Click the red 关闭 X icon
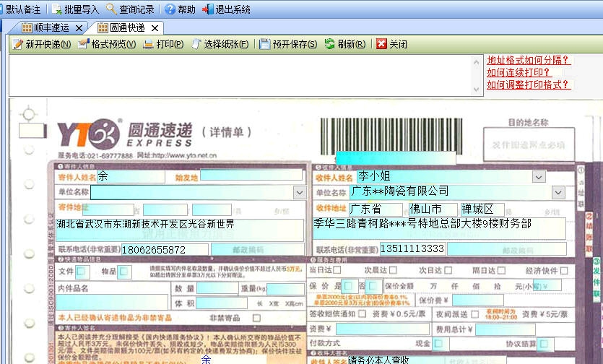This screenshot has width=603, height=364. pos(381,44)
